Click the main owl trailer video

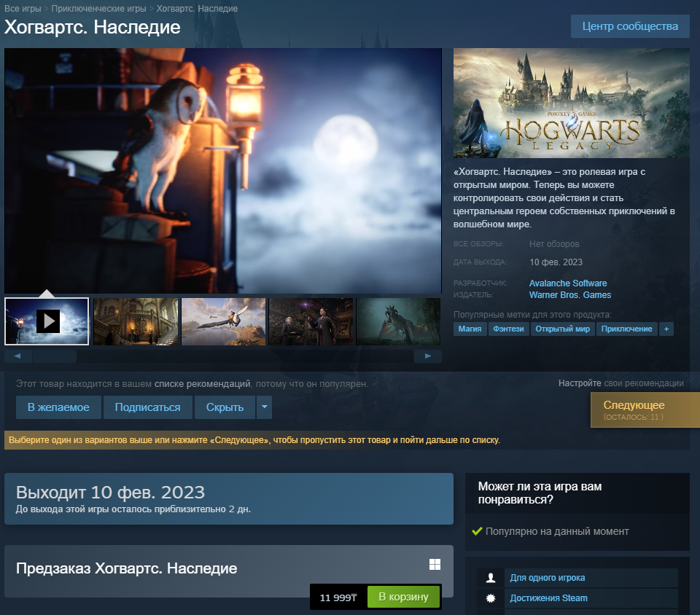pos(223,171)
